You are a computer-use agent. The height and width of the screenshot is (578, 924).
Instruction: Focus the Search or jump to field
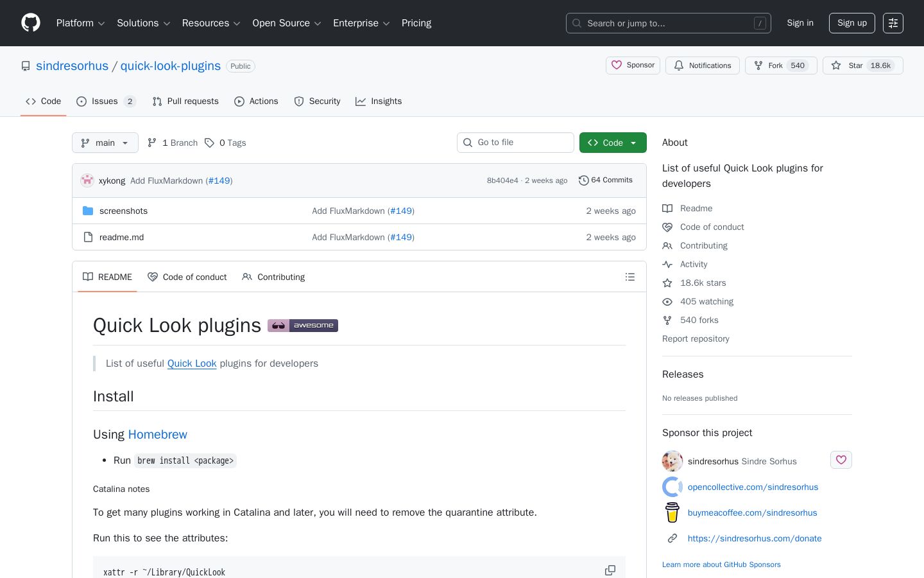(x=669, y=23)
